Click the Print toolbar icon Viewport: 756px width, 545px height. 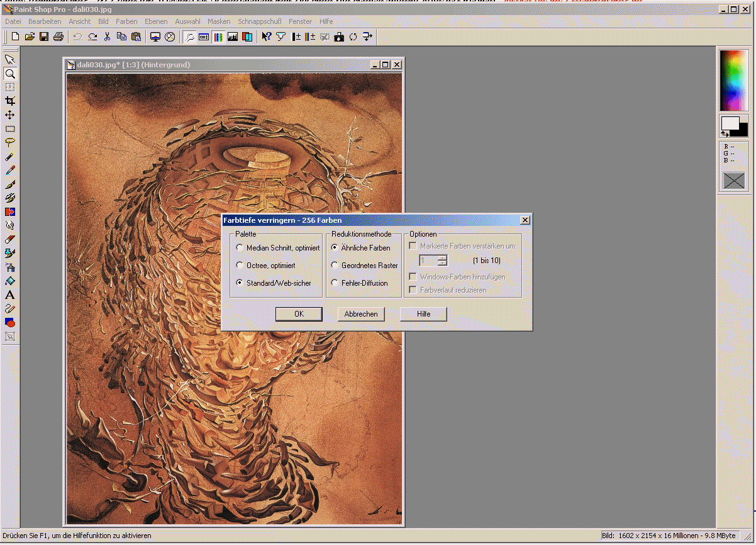(58, 37)
